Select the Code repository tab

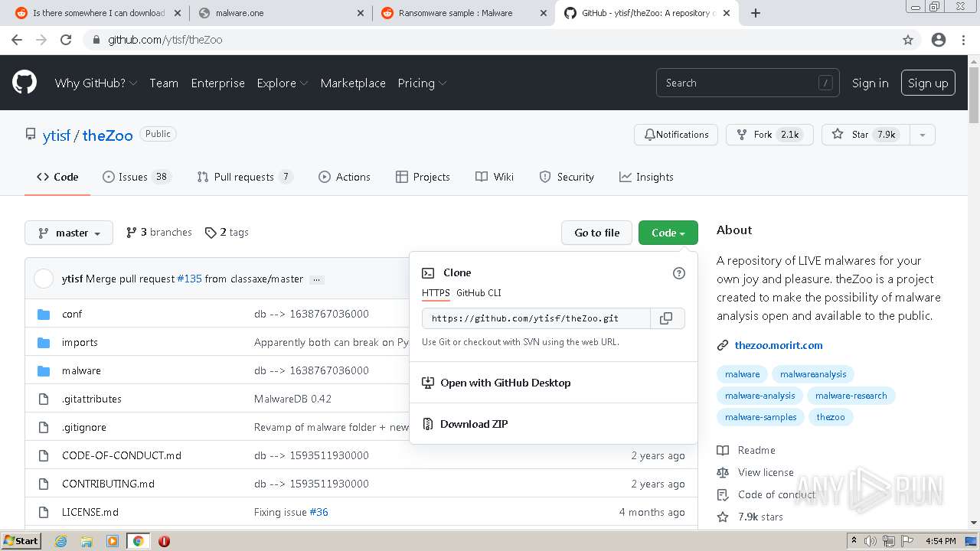point(57,177)
